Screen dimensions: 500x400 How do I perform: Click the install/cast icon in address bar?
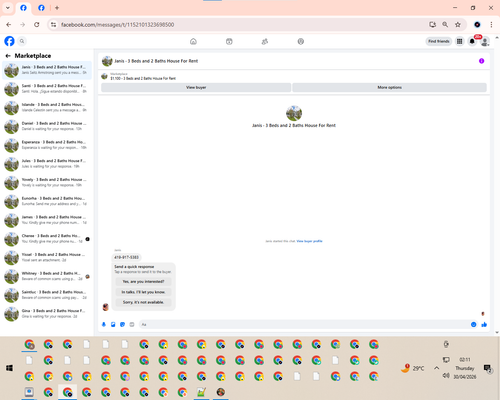432,25
